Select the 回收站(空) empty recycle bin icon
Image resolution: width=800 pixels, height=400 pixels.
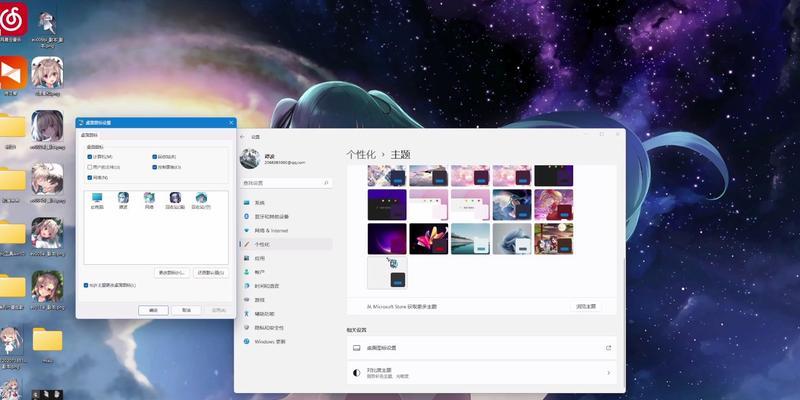click(x=201, y=201)
